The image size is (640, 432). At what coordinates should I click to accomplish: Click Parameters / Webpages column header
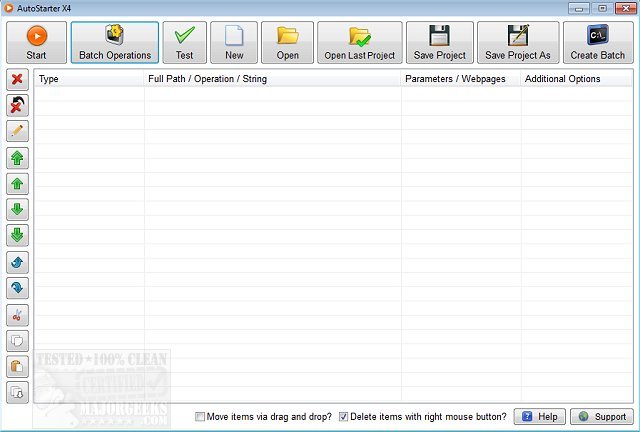[x=461, y=79]
